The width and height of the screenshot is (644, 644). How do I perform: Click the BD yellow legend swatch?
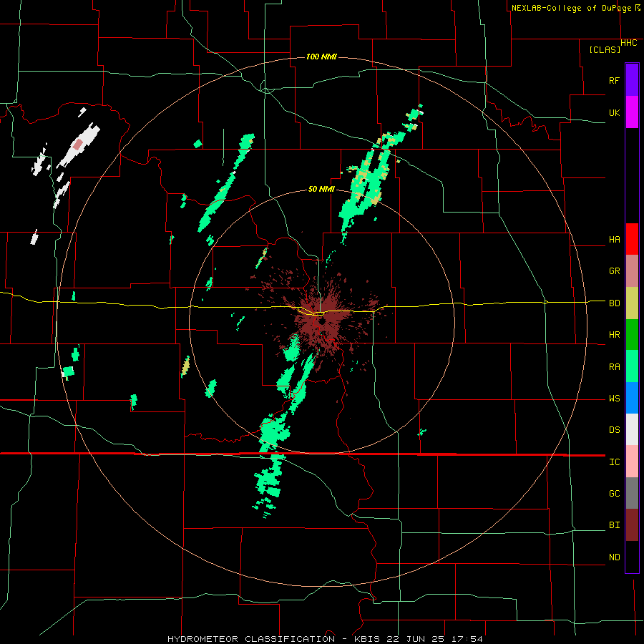(x=632, y=303)
